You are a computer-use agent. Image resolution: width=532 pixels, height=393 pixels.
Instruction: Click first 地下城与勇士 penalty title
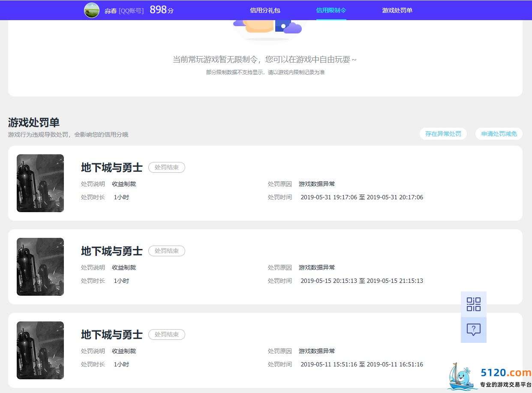coord(112,167)
